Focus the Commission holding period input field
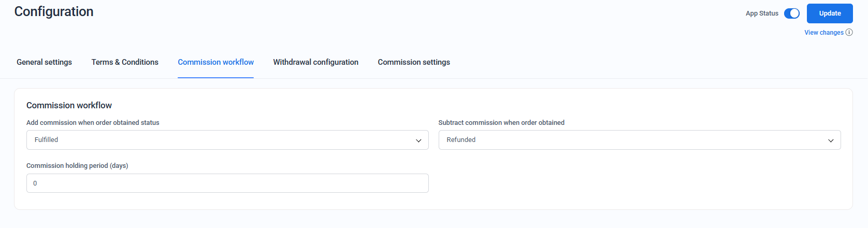This screenshot has width=868, height=228. [227, 183]
